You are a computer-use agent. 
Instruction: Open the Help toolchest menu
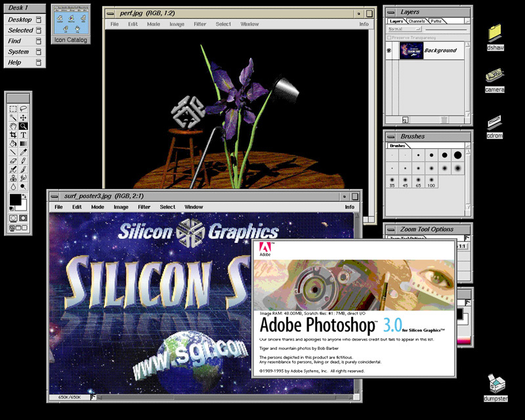click(x=24, y=62)
